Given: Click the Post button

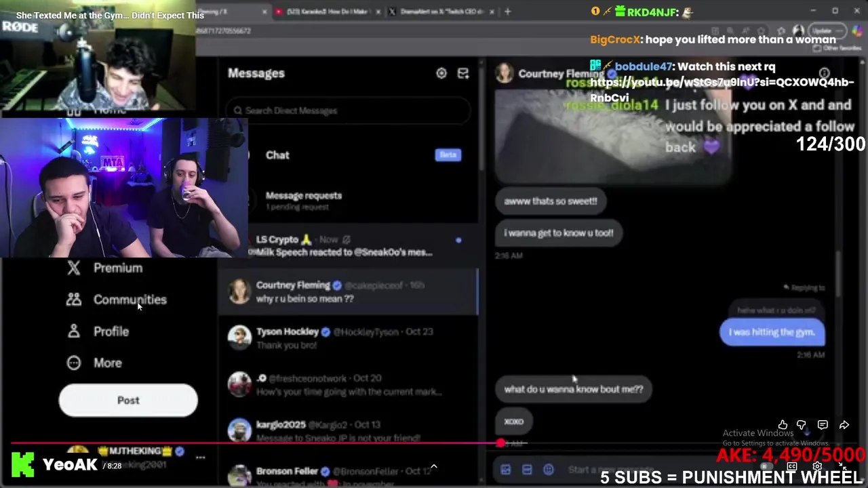Looking at the screenshot, I should point(128,400).
